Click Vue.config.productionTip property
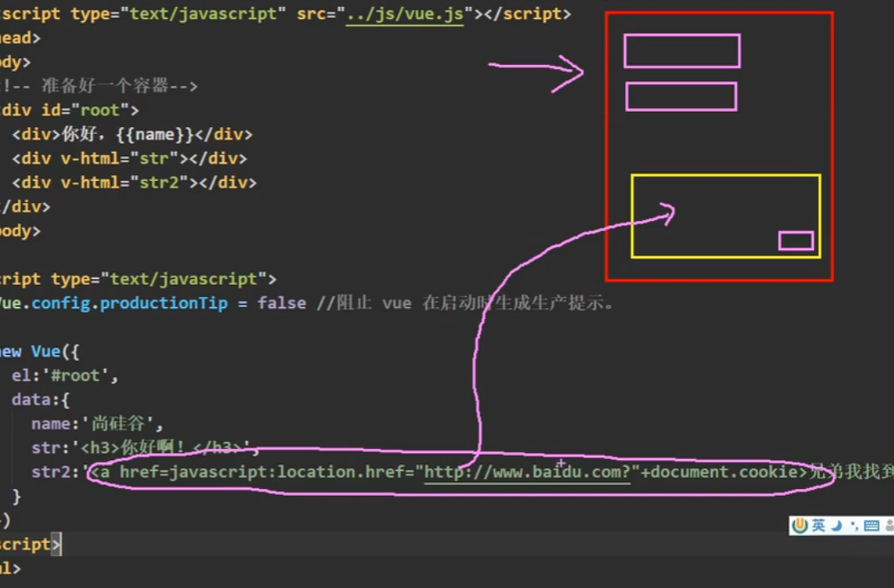The image size is (894, 588). point(113,303)
